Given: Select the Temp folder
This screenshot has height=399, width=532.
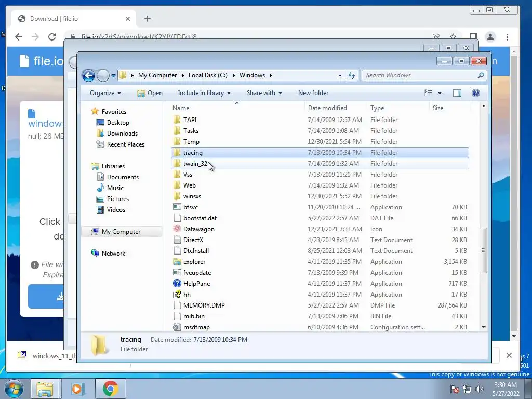Looking at the screenshot, I should pos(320,141).
